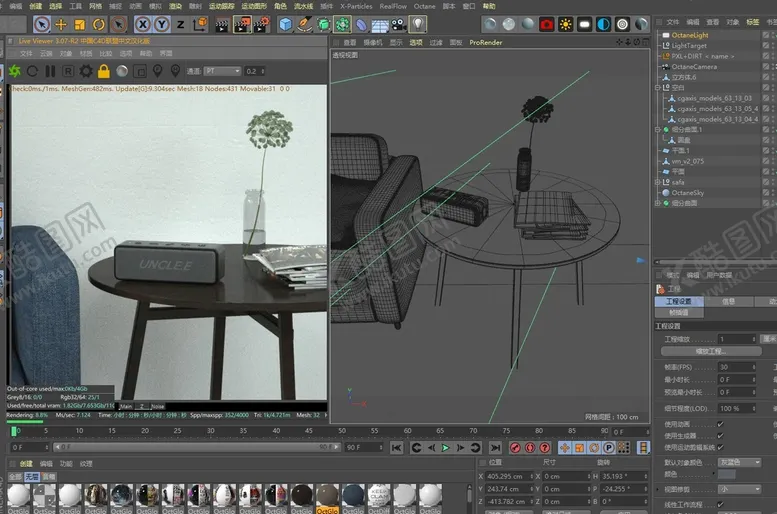Viewport: 777px width, 514px height.
Task: Click the autokeying red button
Action: pos(530,448)
